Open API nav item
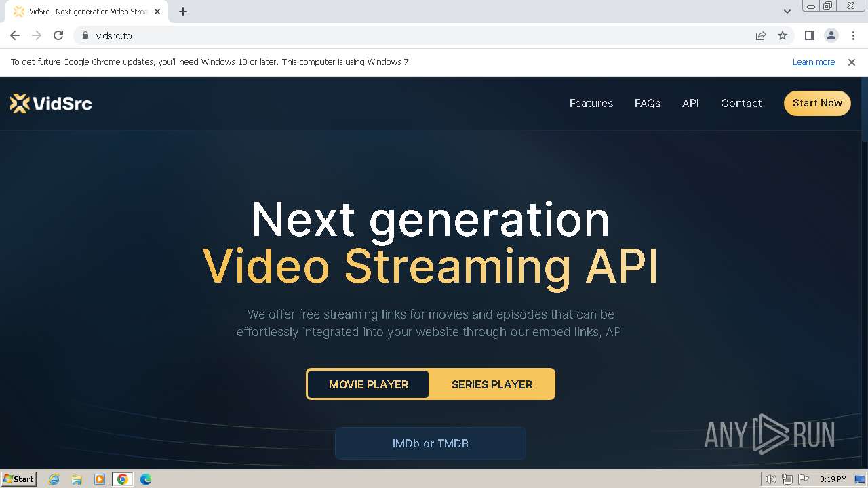Viewport: 868px width, 488px height. coord(690,103)
